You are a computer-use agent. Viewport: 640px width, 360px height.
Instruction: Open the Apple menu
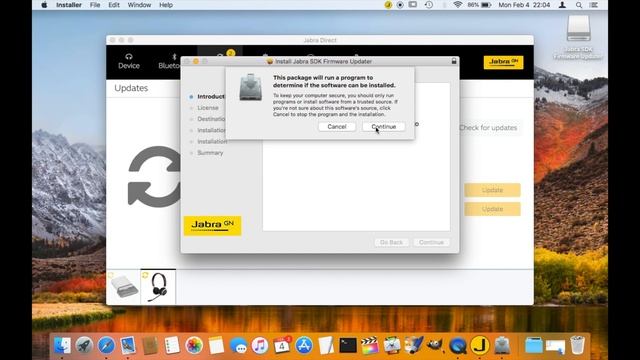[x=44, y=5]
